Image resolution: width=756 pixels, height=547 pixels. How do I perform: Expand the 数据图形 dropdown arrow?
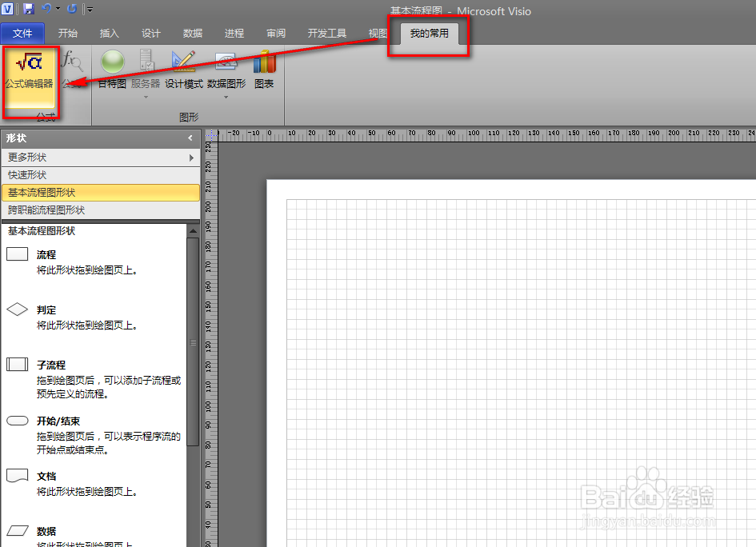[226, 98]
